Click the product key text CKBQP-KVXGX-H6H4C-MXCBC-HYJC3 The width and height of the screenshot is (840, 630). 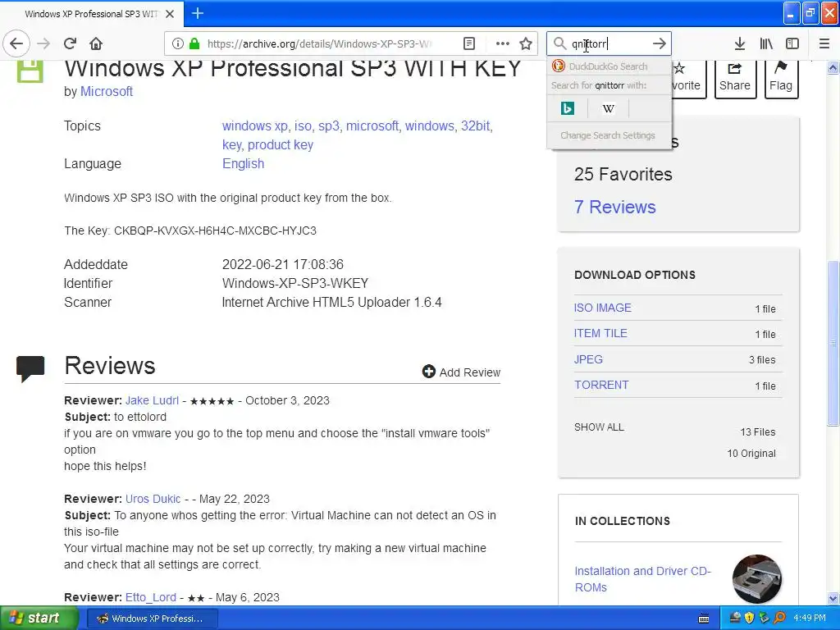(x=215, y=231)
